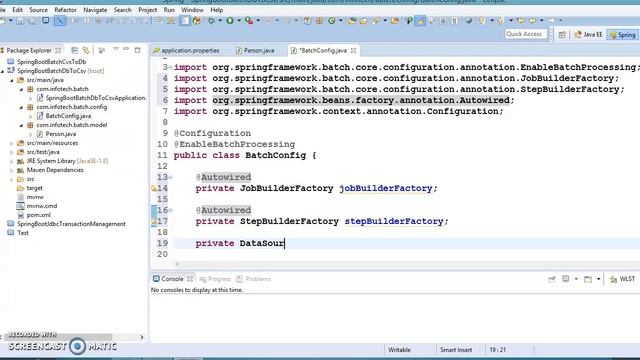This screenshot has height=360, width=640.
Task: Switch to the Progress tab
Action: pyautogui.click(x=215, y=279)
